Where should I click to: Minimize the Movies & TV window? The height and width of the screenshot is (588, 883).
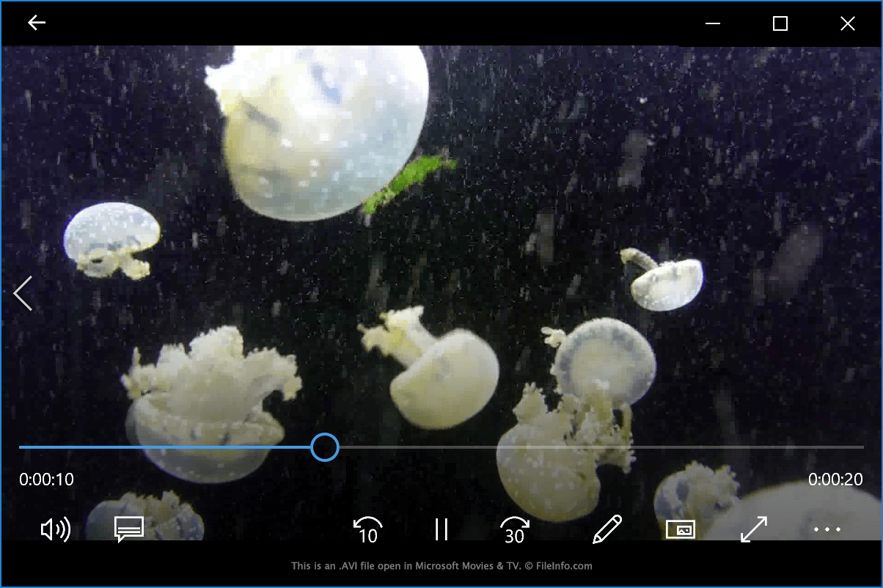(x=713, y=23)
